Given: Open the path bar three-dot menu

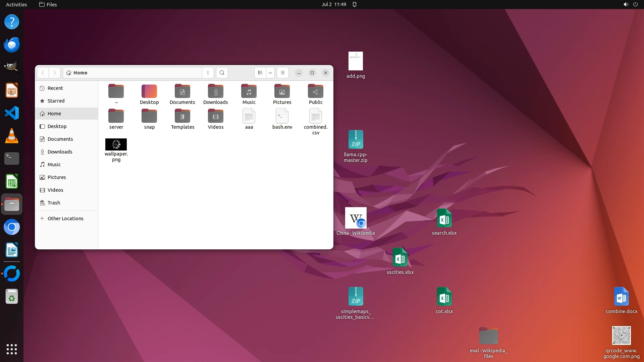Looking at the screenshot, I should click(x=208, y=73).
